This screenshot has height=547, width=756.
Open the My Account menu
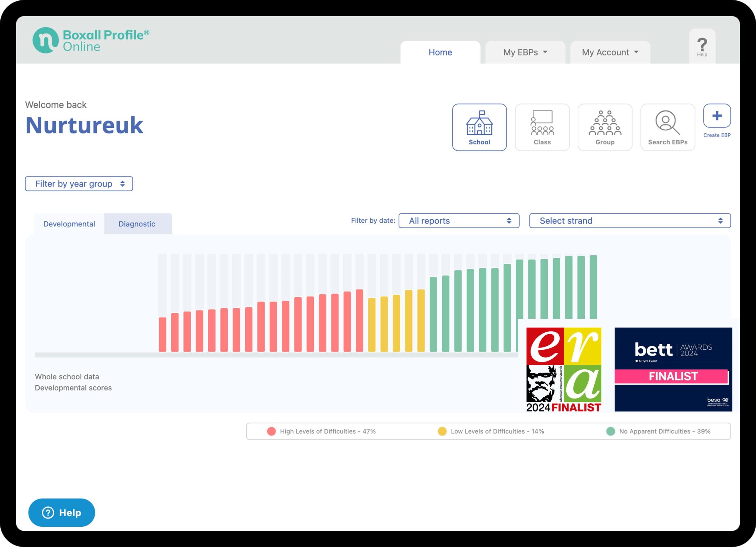610,52
